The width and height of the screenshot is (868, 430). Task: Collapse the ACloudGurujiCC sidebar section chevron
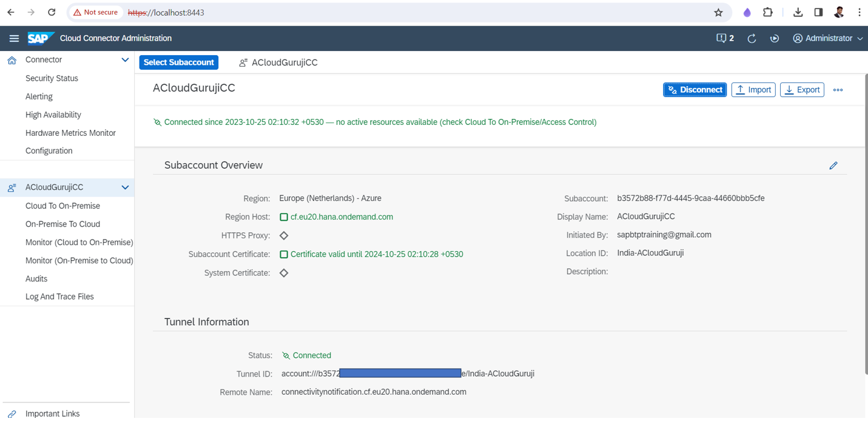tap(125, 187)
